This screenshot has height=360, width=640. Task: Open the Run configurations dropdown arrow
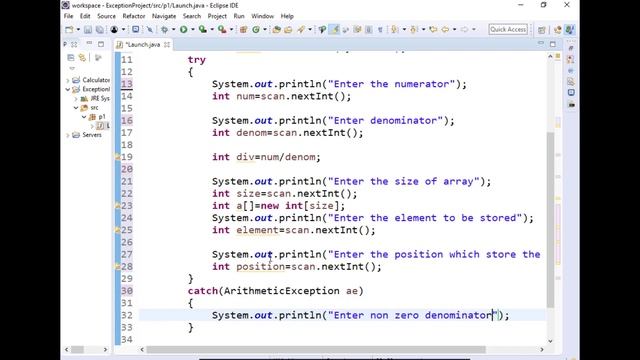(x=193, y=29)
